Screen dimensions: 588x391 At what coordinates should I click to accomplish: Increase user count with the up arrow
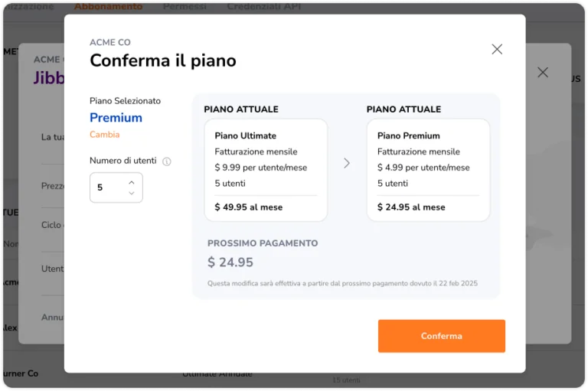coord(132,183)
